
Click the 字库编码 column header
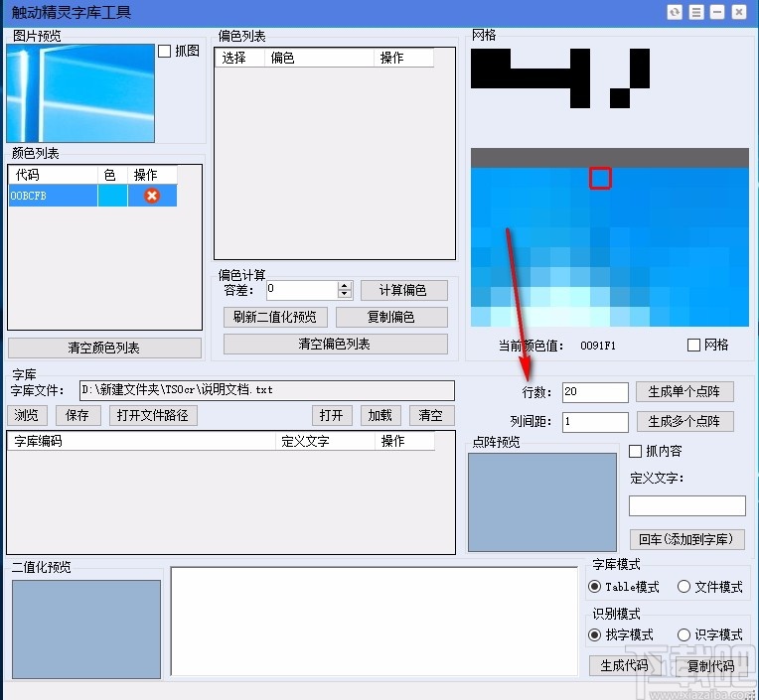[x=142, y=441]
